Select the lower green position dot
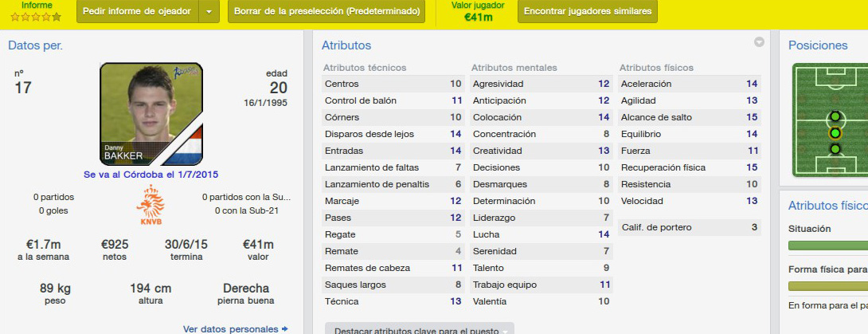Image resolution: width=868 pixels, height=334 pixels. click(x=835, y=149)
